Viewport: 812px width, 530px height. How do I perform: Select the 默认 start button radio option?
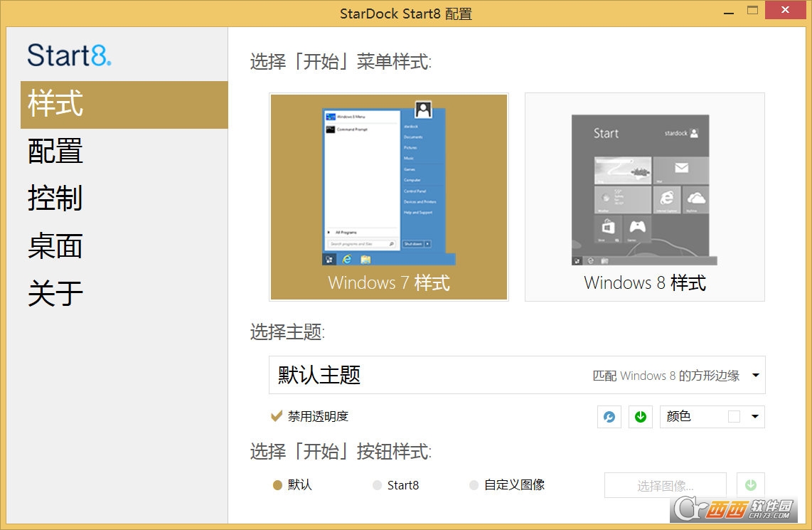[x=277, y=485]
